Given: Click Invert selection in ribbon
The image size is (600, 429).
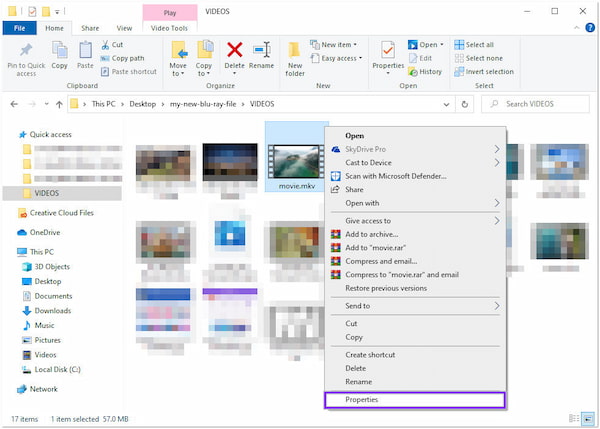Looking at the screenshot, I should [x=484, y=72].
